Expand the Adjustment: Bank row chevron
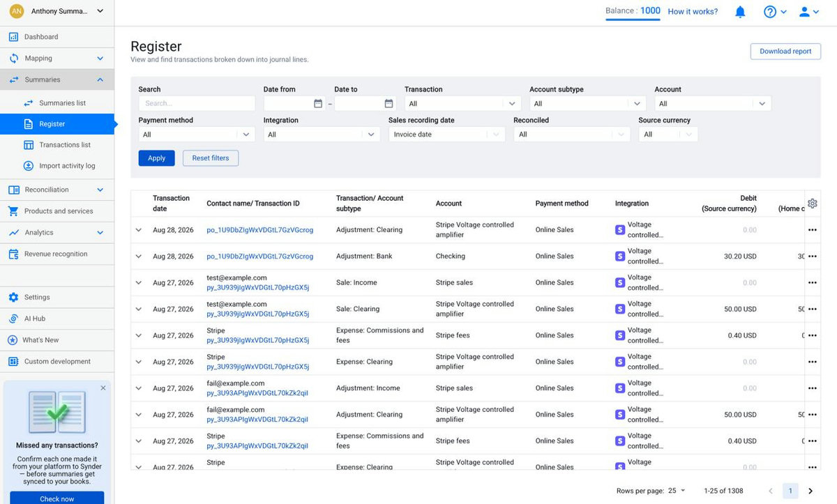The width and height of the screenshot is (837, 504). 138,257
